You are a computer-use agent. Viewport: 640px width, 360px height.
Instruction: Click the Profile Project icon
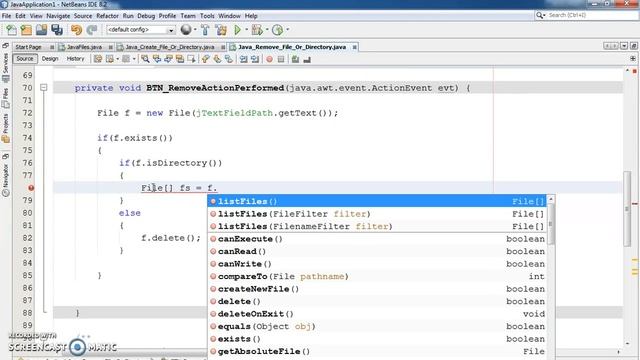tap(278, 30)
